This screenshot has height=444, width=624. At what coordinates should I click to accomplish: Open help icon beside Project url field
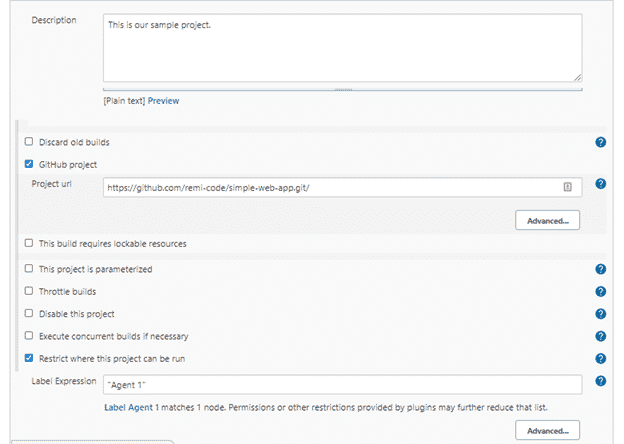pos(601,183)
